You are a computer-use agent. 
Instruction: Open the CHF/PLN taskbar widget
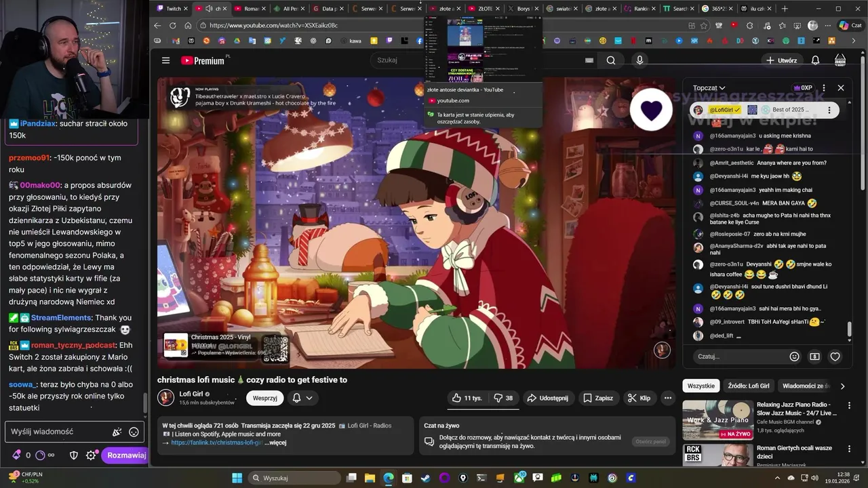pyautogui.click(x=27, y=477)
